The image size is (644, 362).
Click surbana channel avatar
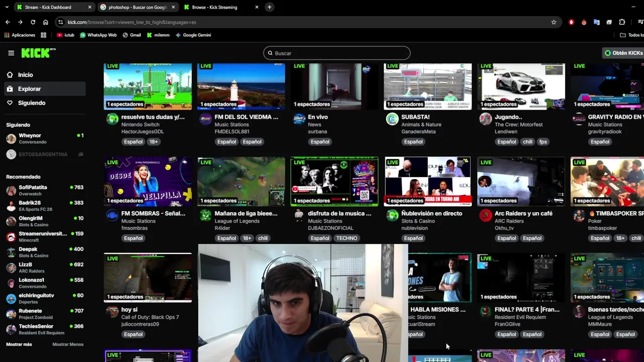(x=299, y=119)
